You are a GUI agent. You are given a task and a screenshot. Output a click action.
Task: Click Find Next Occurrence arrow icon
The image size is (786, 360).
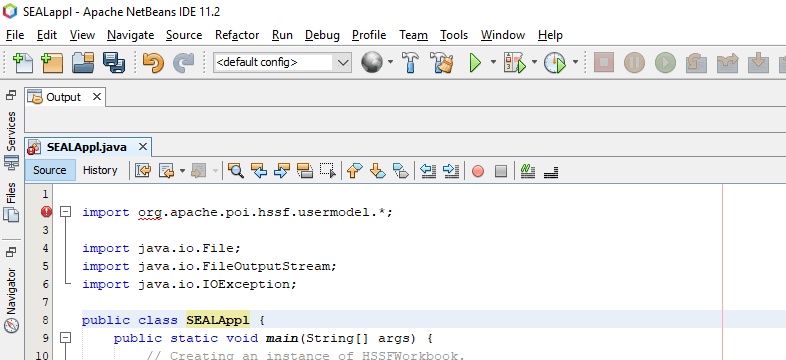coord(282,171)
